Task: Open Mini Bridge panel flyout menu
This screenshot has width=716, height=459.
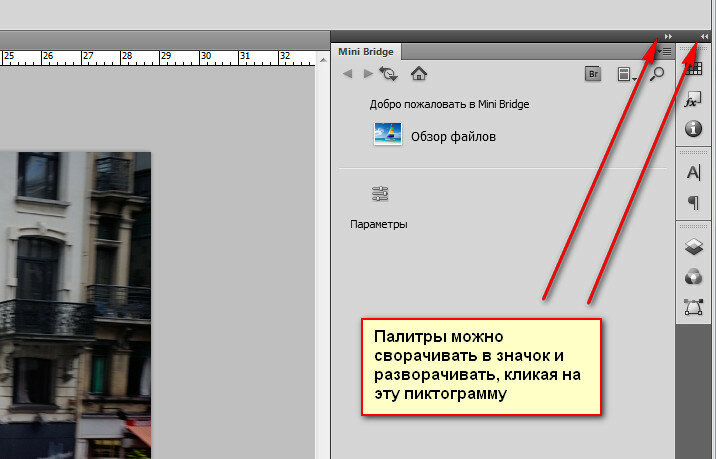Action: (x=664, y=52)
